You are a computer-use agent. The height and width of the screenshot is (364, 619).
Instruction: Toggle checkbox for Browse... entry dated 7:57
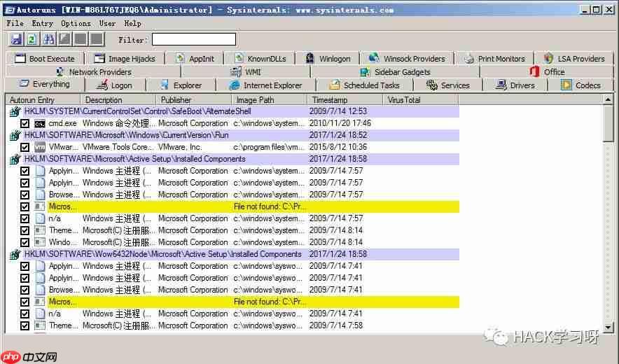[x=25, y=195]
